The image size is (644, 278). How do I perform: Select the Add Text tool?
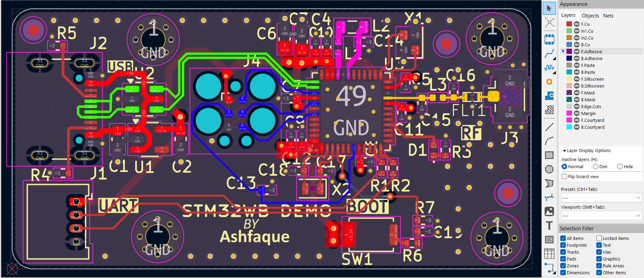click(549, 225)
